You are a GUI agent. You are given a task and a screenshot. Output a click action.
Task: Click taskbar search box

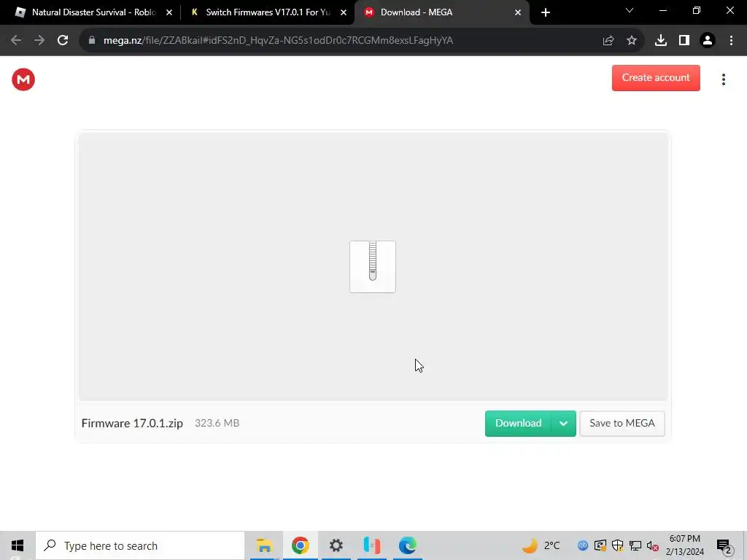[140, 545]
